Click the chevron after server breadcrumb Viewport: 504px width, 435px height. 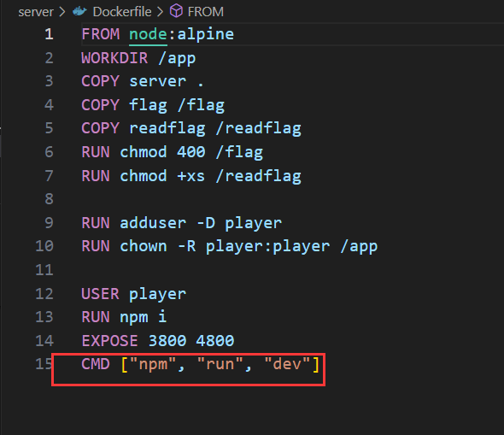click(62, 12)
